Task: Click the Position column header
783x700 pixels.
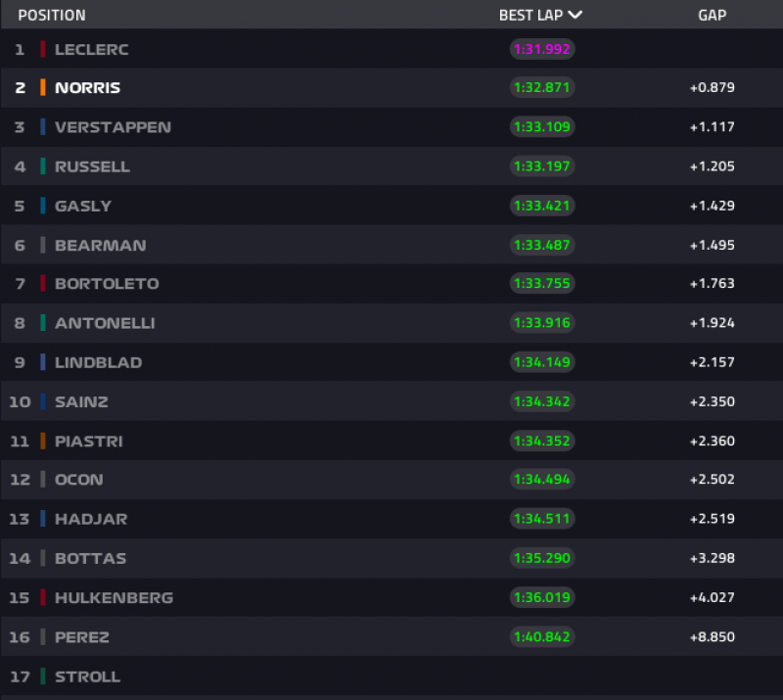Action: (x=52, y=15)
